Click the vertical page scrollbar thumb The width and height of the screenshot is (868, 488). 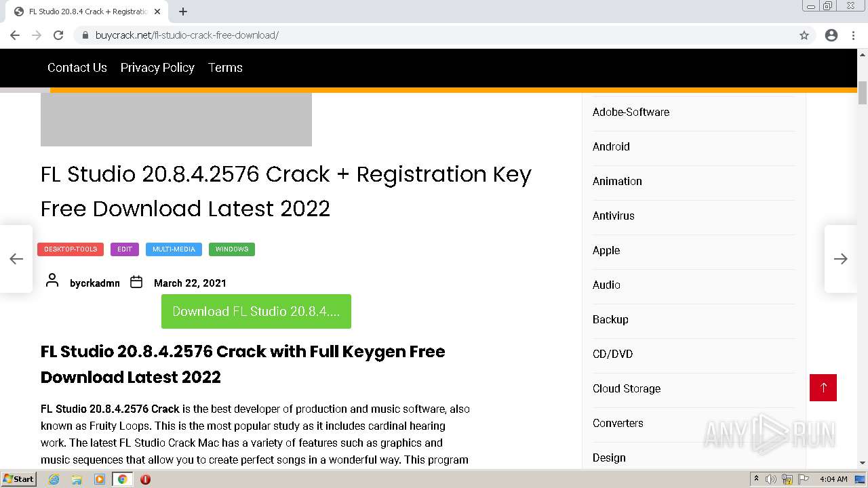pos(863,93)
